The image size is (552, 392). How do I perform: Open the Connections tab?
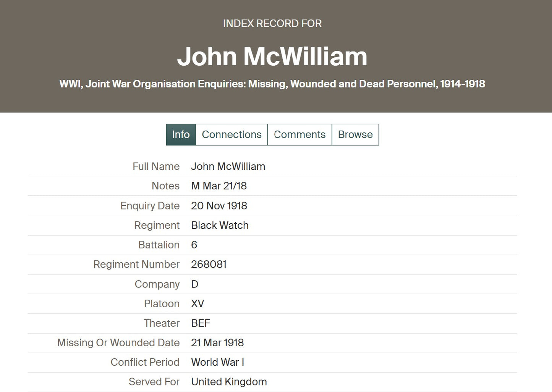pyautogui.click(x=231, y=135)
